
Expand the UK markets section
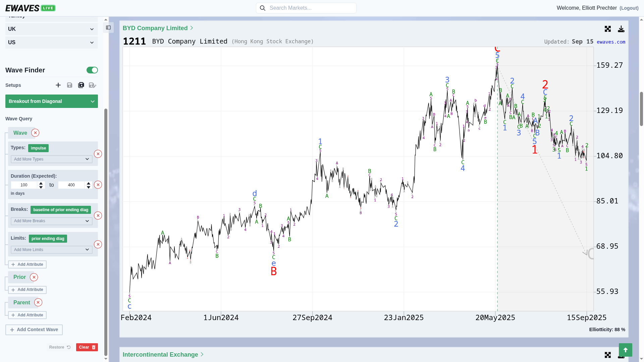(x=52, y=29)
